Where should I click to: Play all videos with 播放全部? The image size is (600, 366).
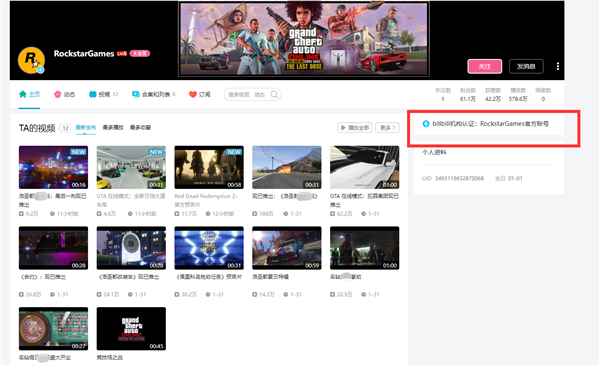(355, 127)
